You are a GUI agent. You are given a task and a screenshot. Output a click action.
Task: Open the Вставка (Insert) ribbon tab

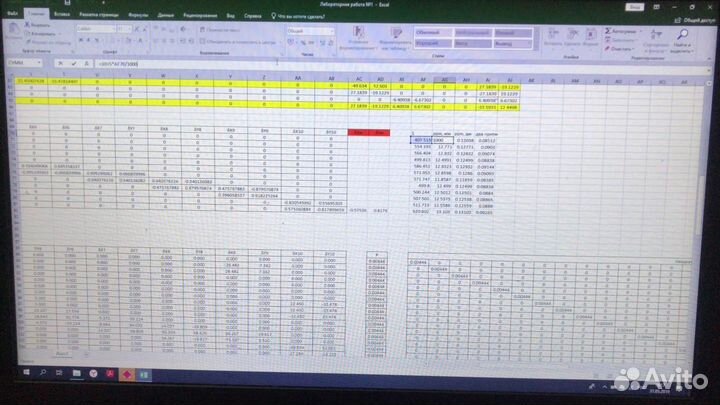click(x=61, y=17)
